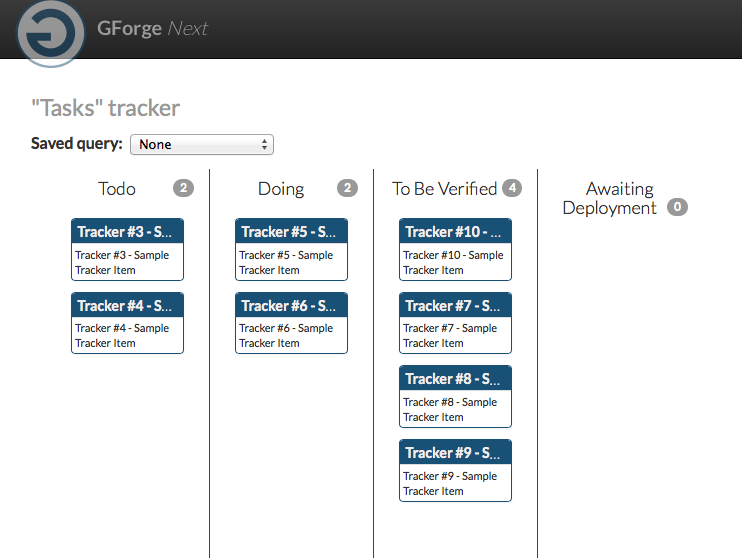Open the Tracker #3 card header
Viewport: 742px width, 558px height.
point(127,231)
